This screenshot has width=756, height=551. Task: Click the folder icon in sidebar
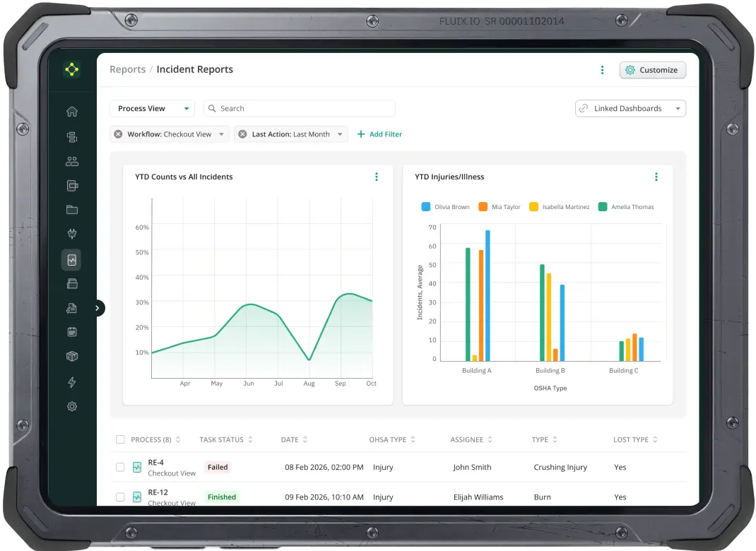click(71, 210)
